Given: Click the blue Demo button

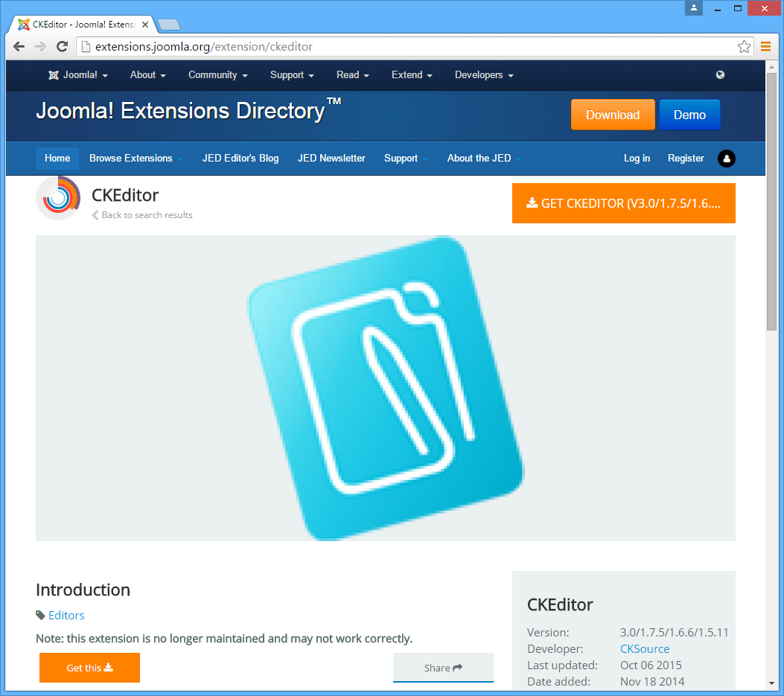Looking at the screenshot, I should (689, 115).
